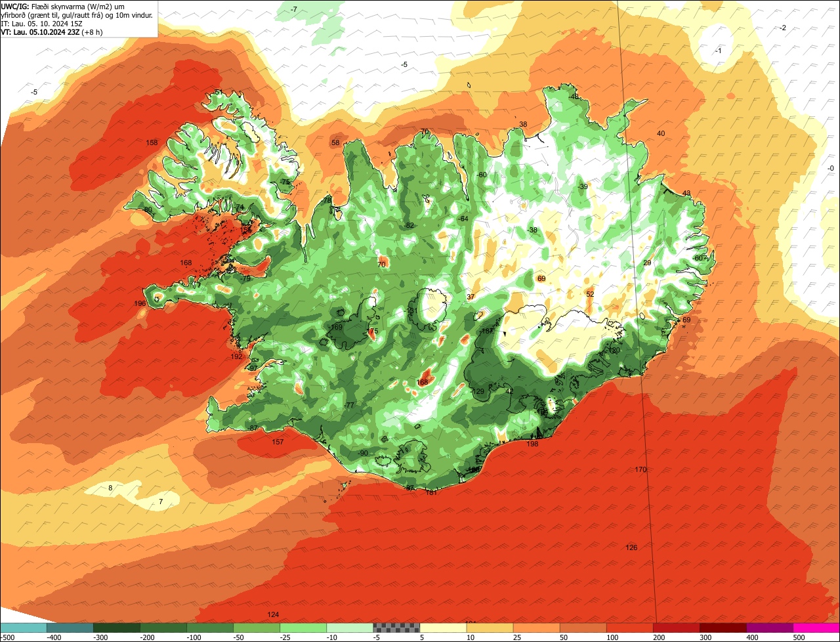Image resolution: width=840 pixels, height=642 pixels.
Task: Click the '-77' value in South Iceland
Action: click(349, 405)
